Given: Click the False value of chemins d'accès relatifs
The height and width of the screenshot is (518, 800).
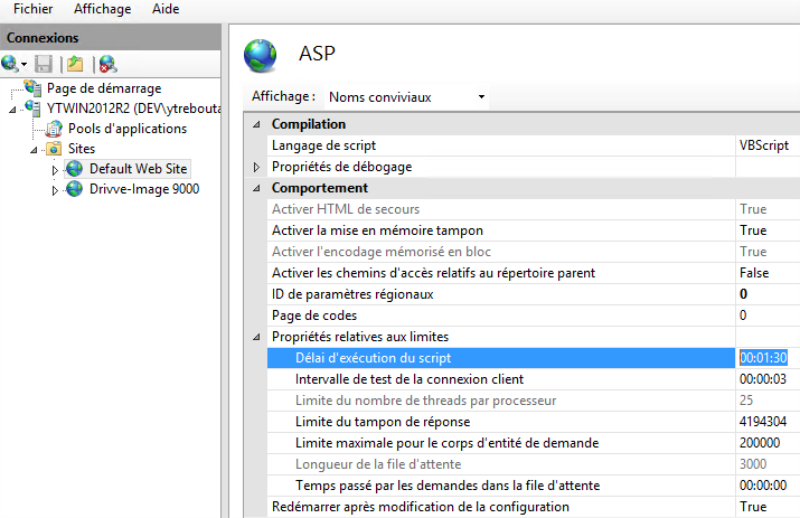Looking at the screenshot, I should click(754, 273).
